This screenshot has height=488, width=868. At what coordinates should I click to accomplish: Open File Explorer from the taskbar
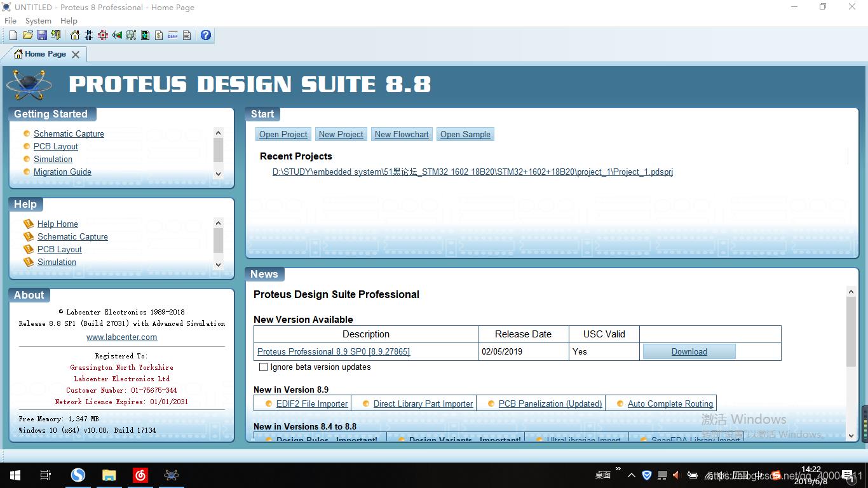tap(109, 475)
